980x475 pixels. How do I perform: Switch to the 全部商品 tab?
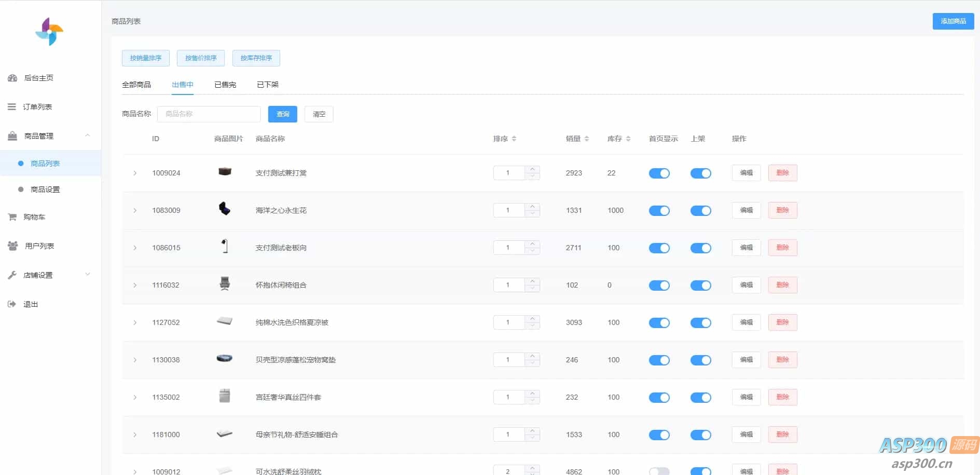click(x=136, y=85)
